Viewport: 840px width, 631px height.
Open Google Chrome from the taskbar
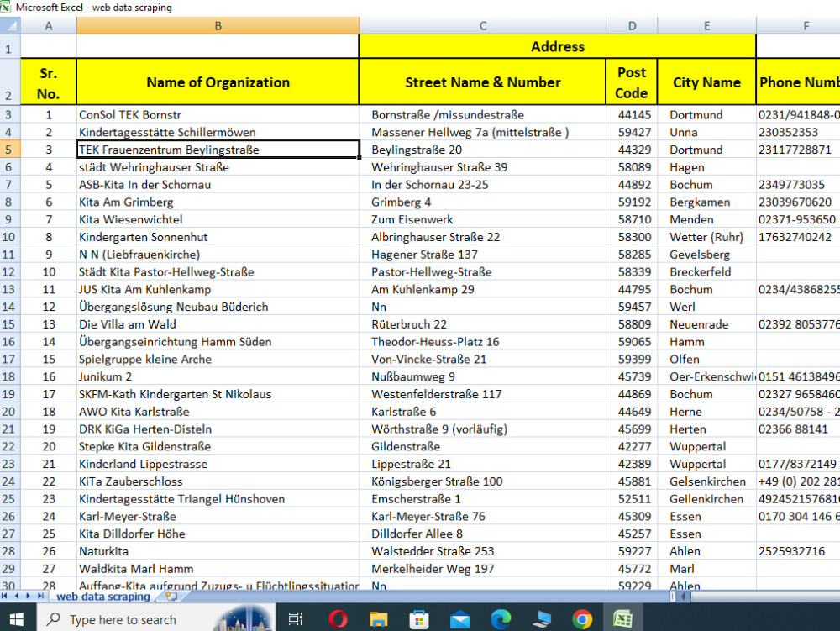pyautogui.click(x=582, y=619)
